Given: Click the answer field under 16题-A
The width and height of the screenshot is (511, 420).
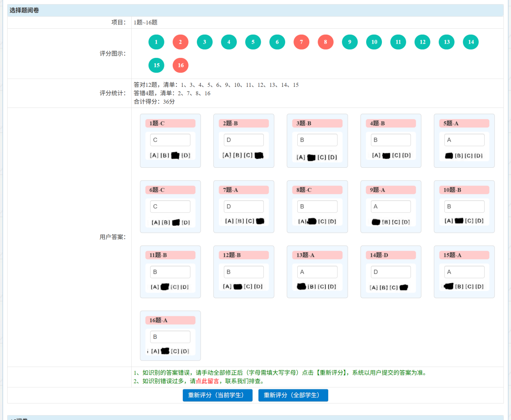Looking at the screenshot, I should pos(170,337).
